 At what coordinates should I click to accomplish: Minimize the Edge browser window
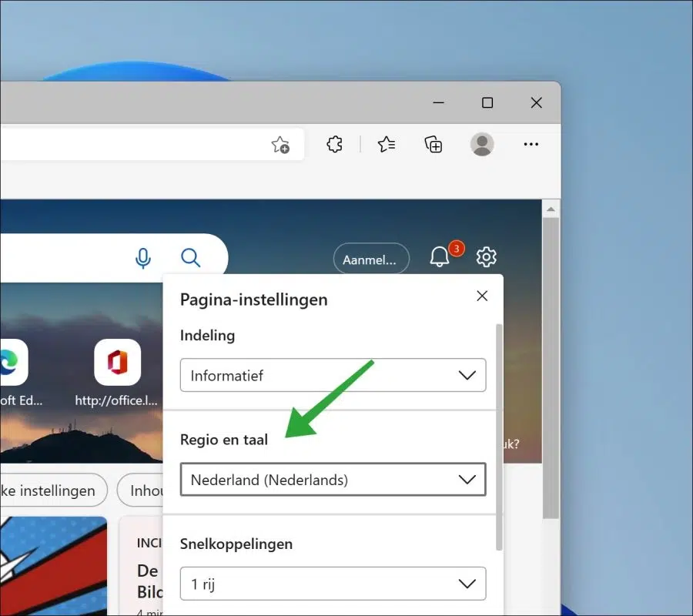pyautogui.click(x=438, y=102)
